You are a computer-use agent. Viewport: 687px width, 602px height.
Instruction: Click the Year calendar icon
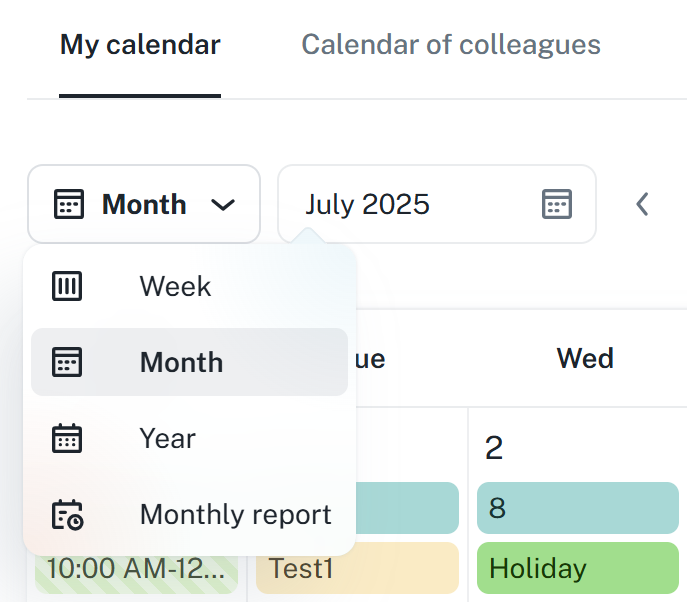[x=67, y=438]
